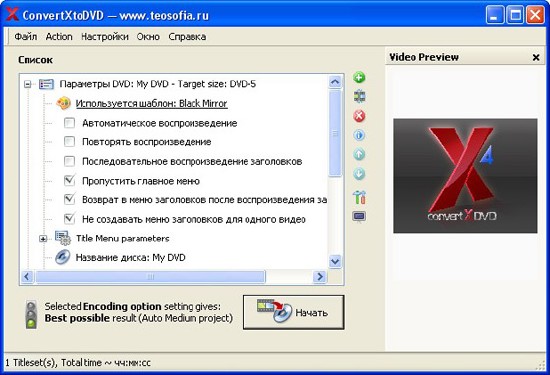Click the DVD parameters list icon
The image size is (550, 375).
(46, 84)
